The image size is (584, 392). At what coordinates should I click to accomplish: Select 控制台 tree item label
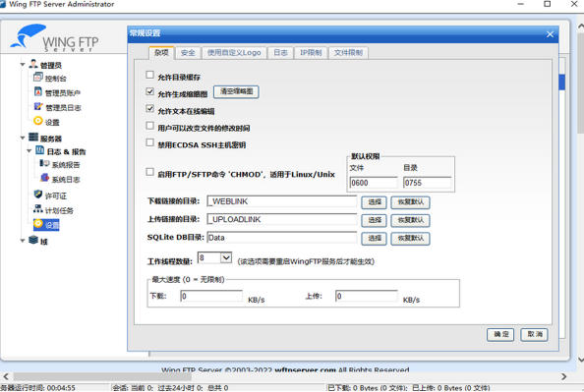(x=55, y=79)
